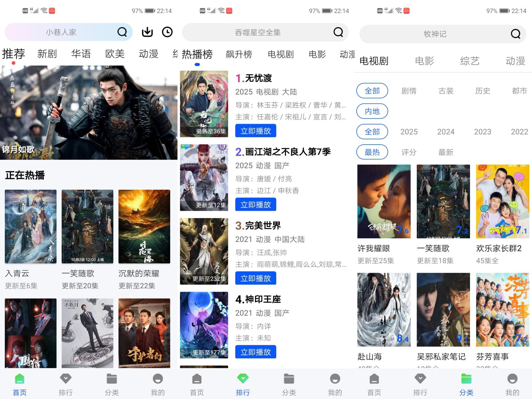Viewport: 532px width, 399px height.
Task: Open the 入青云 poster thumbnail
Action: (30, 226)
